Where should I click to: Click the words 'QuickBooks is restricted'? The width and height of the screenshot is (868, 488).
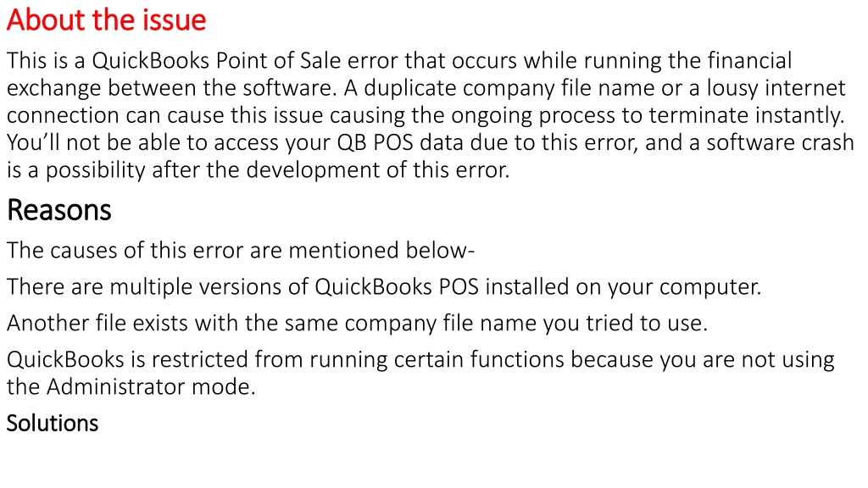click(x=127, y=359)
